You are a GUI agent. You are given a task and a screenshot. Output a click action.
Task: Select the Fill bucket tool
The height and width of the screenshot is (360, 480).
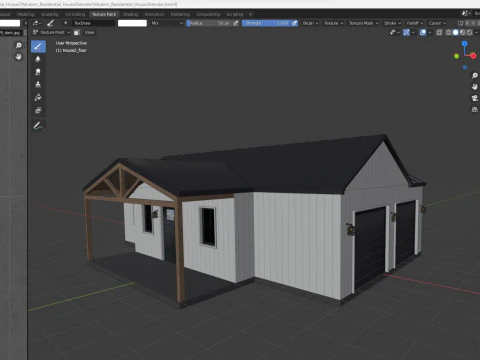pyautogui.click(x=38, y=97)
